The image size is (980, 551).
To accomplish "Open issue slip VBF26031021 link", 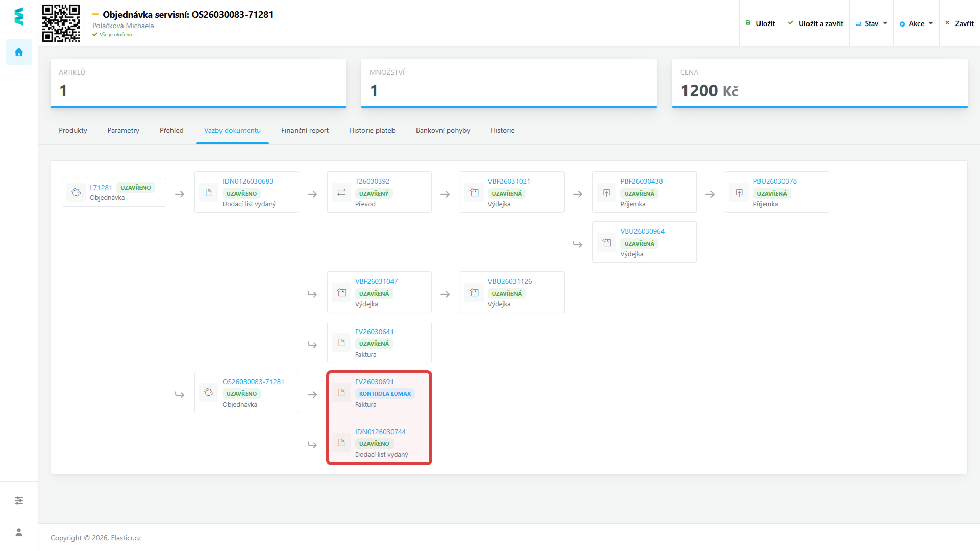I will click(x=509, y=181).
